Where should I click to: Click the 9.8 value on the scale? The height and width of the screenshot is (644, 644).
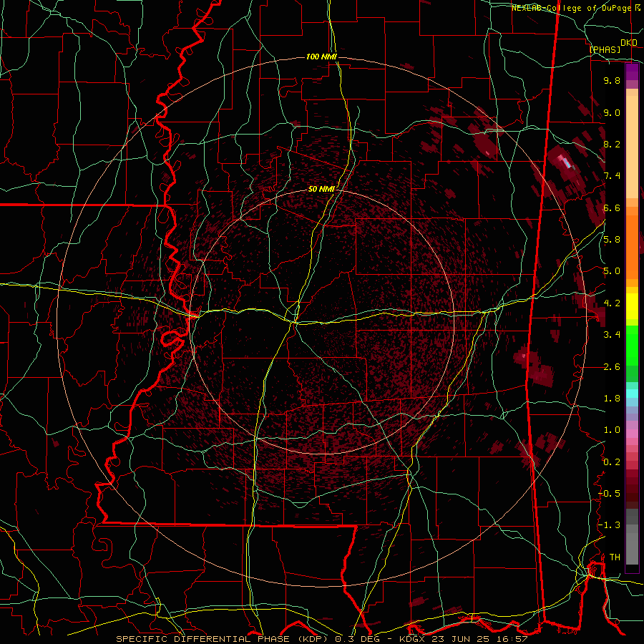coord(612,80)
